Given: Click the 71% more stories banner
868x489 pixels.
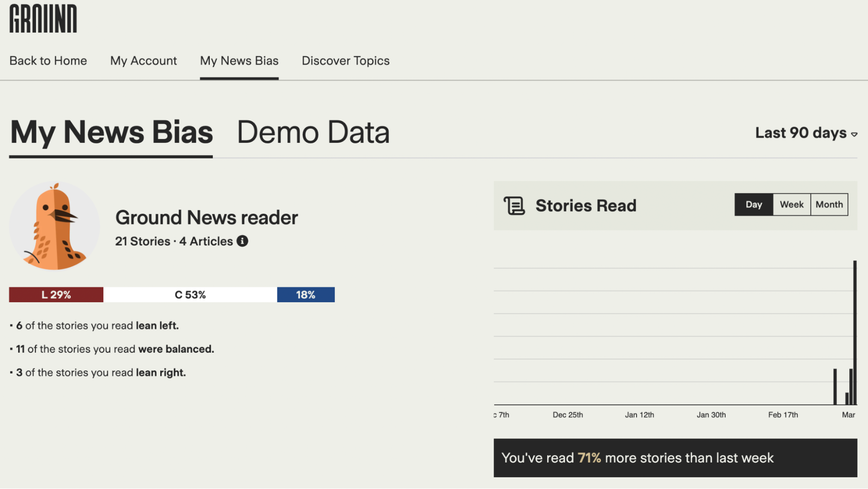Looking at the screenshot, I should 675,458.
